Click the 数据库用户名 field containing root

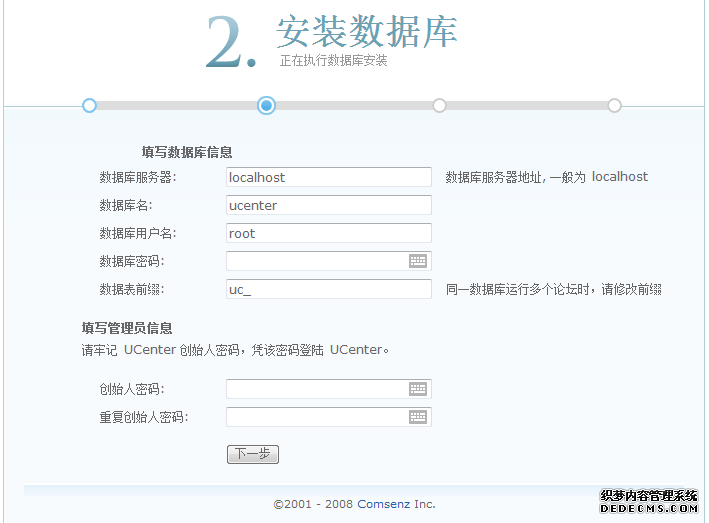tap(328, 233)
